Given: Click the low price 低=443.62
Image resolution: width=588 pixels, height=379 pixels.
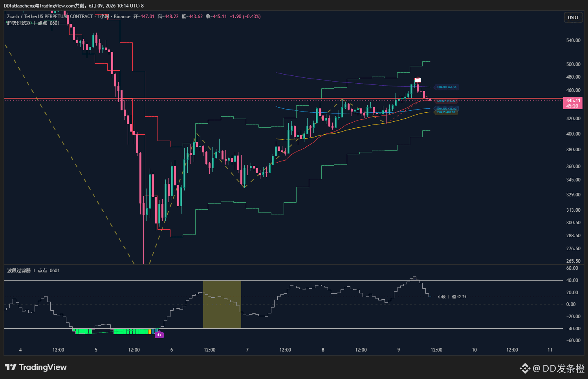Looking at the screenshot, I should pos(192,16).
